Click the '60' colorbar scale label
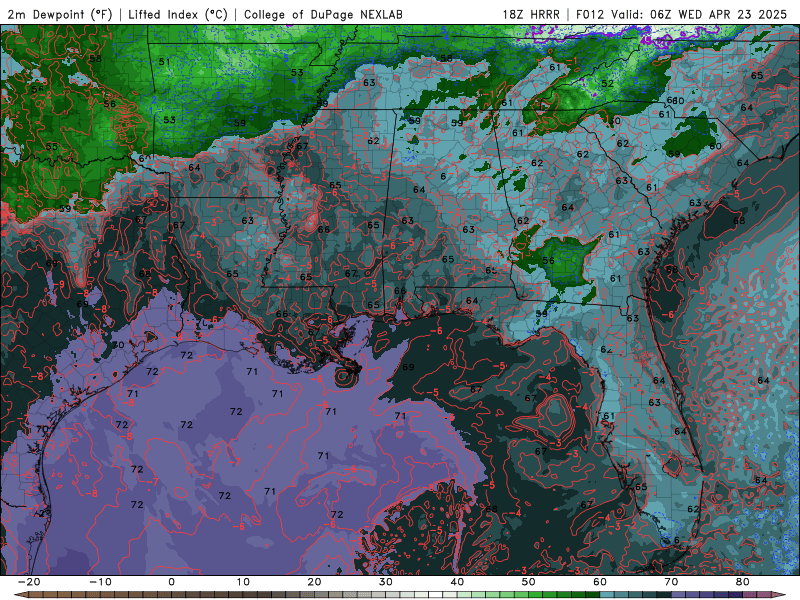The image size is (800, 600). pyautogui.click(x=600, y=582)
